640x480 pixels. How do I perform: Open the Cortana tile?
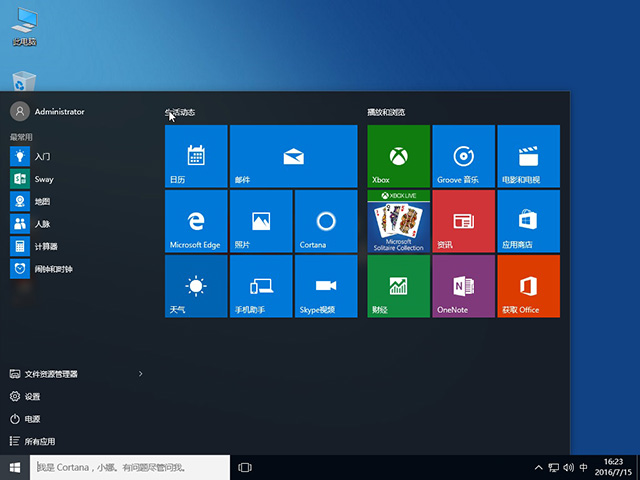click(x=325, y=221)
